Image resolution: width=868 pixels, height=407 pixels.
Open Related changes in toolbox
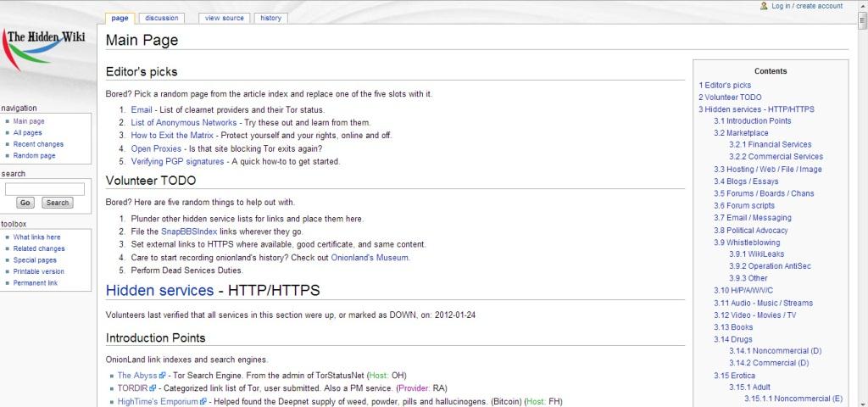pyautogui.click(x=39, y=248)
